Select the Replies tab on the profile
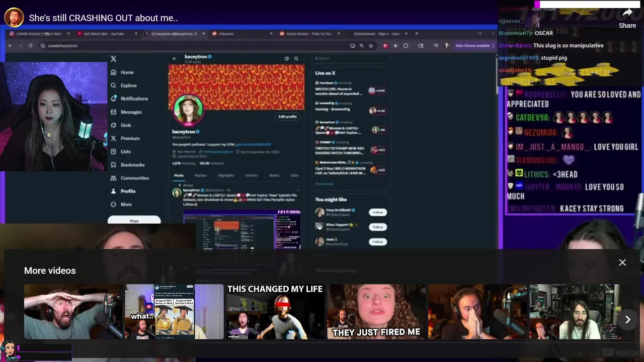Image resolution: width=644 pixels, height=362 pixels. [x=201, y=175]
